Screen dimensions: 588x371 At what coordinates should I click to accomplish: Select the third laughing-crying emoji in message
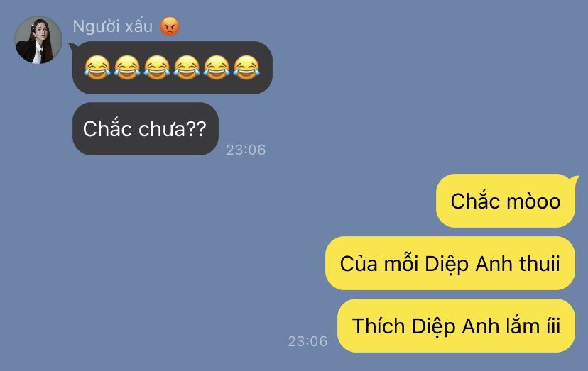(x=157, y=67)
